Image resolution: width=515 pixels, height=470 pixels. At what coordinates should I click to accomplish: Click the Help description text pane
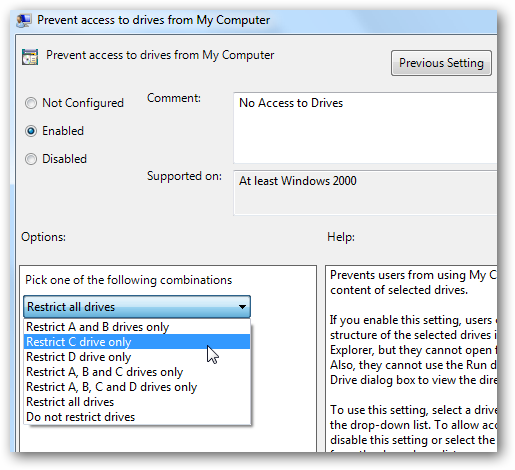[411, 359]
